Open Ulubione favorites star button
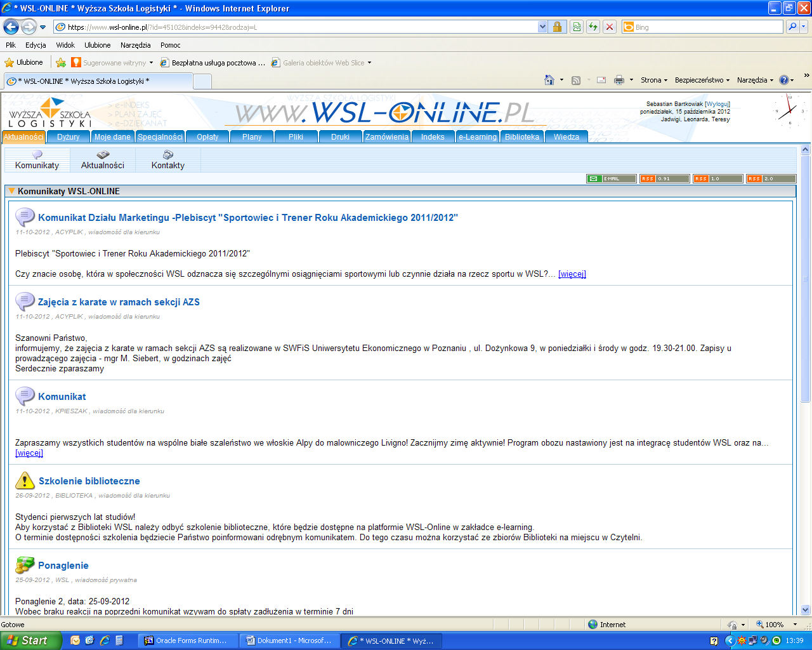Viewport: 812px width, 650px height. click(x=24, y=62)
